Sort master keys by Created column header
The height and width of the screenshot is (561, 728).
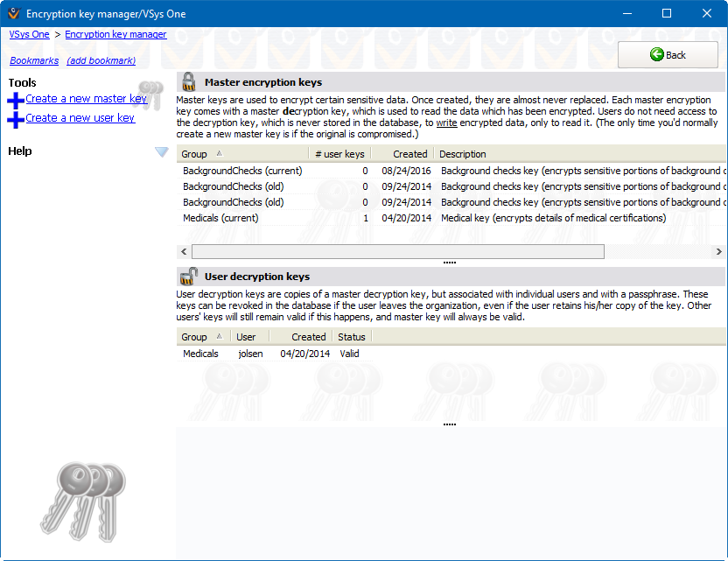tap(409, 154)
